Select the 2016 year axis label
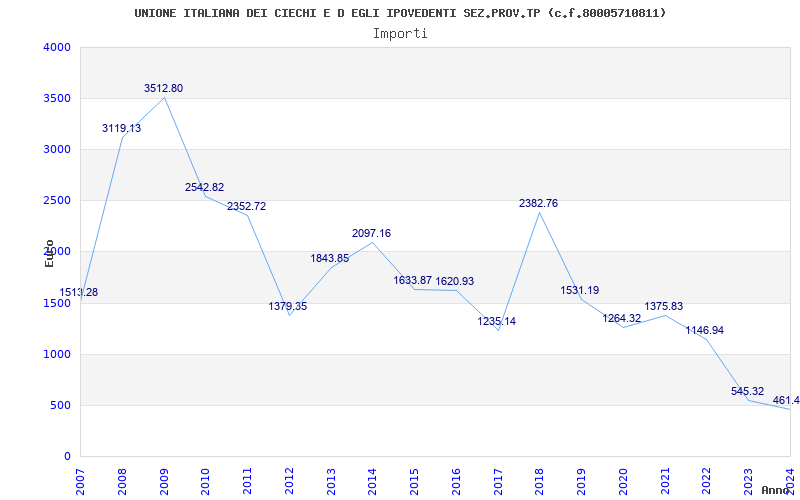The height and width of the screenshot is (500, 800). click(456, 482)
